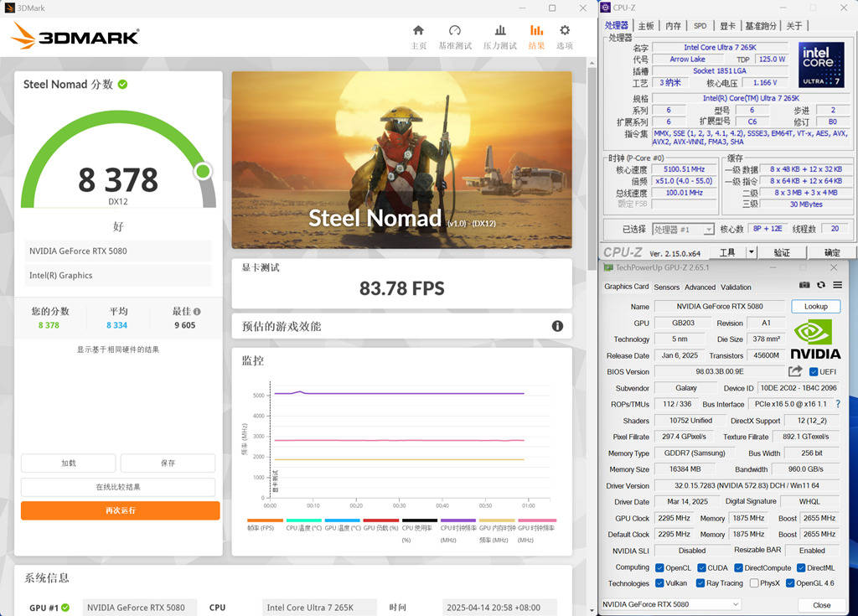Click CPU-Z 验证 (validate) button

[x=782, y=252]
